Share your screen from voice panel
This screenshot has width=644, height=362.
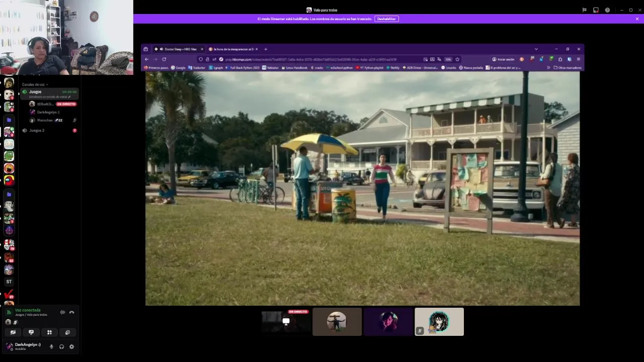[31, 332]
